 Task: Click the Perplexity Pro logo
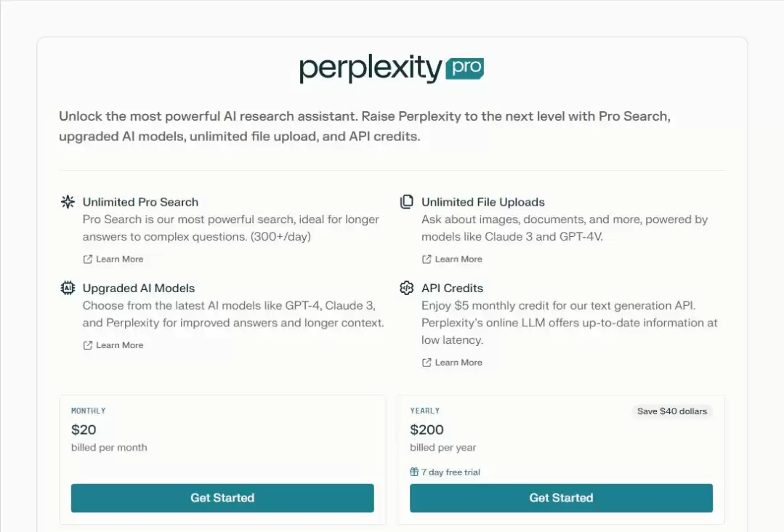click(392, 68)
